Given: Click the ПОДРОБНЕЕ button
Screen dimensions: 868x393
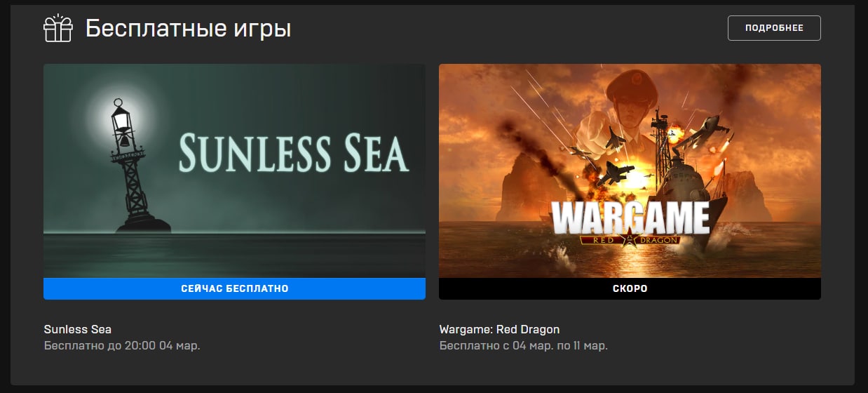Looking at the screenshot, I should [774, 28].
